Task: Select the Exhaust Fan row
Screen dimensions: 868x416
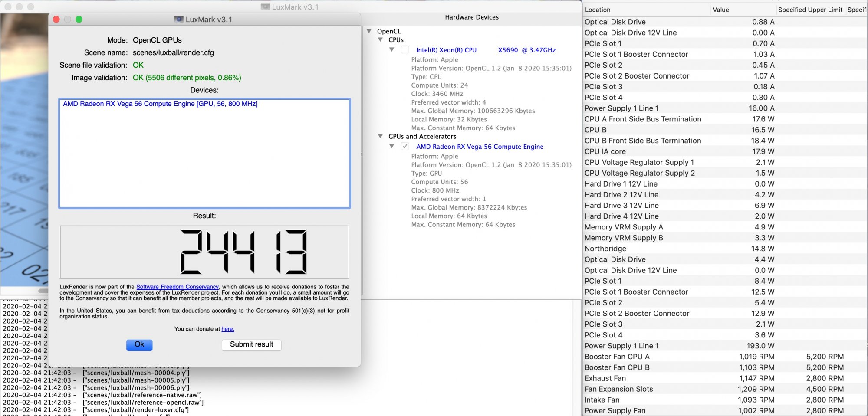Action: click(x=724, y=378)
